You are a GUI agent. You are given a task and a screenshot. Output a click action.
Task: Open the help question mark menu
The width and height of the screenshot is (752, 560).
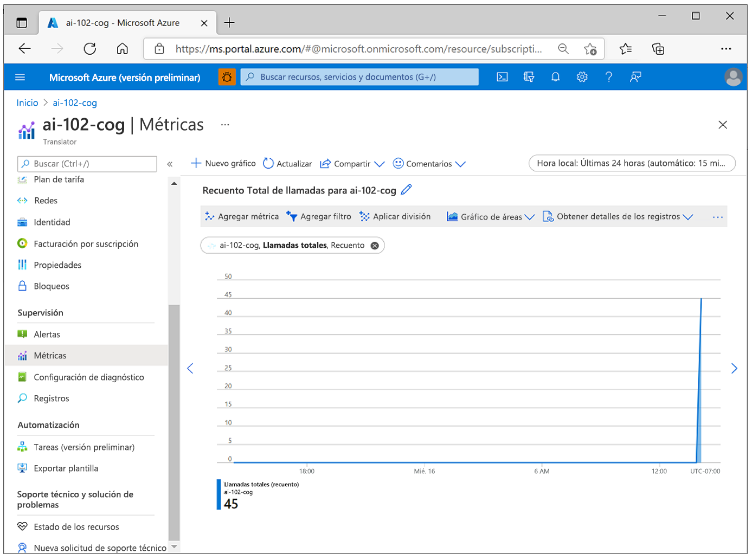609,77
